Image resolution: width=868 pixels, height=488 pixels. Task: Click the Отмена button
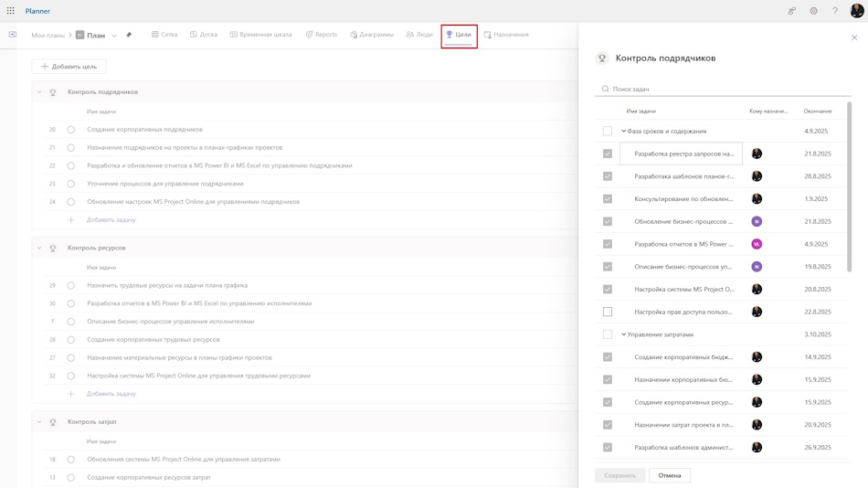tap(669, 475)
